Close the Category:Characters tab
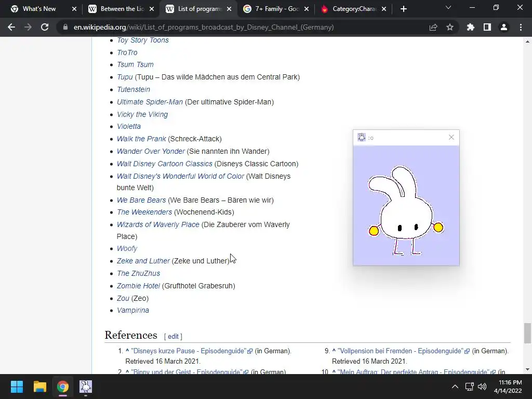This screenshot has width=532, height=399. 384,9
